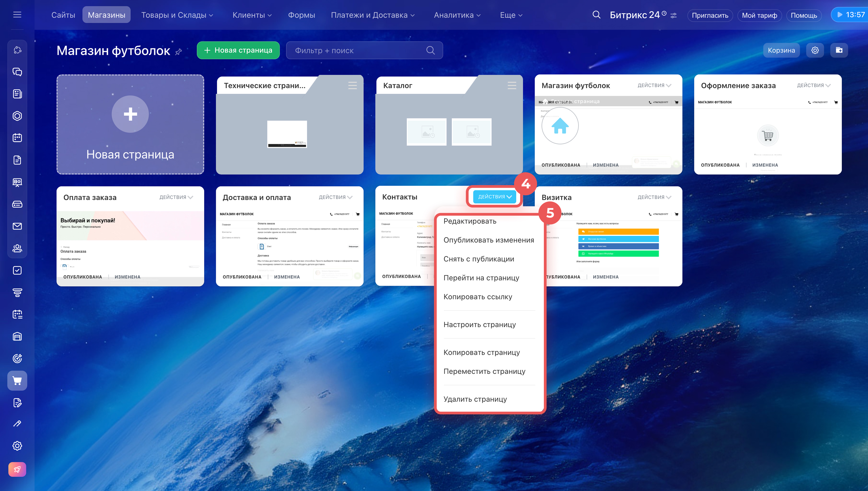Click the mail envelope sidebar icon

(x=17, y=226)
